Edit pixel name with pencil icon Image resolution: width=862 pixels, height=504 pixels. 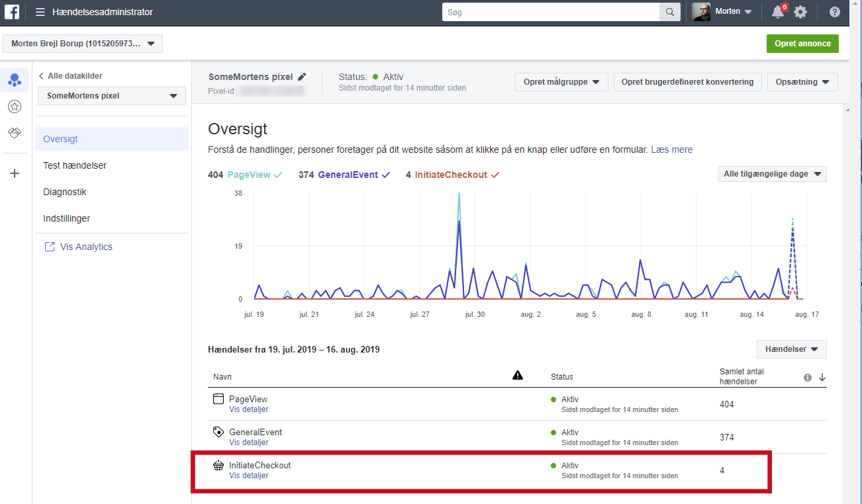tap(302, 77)
